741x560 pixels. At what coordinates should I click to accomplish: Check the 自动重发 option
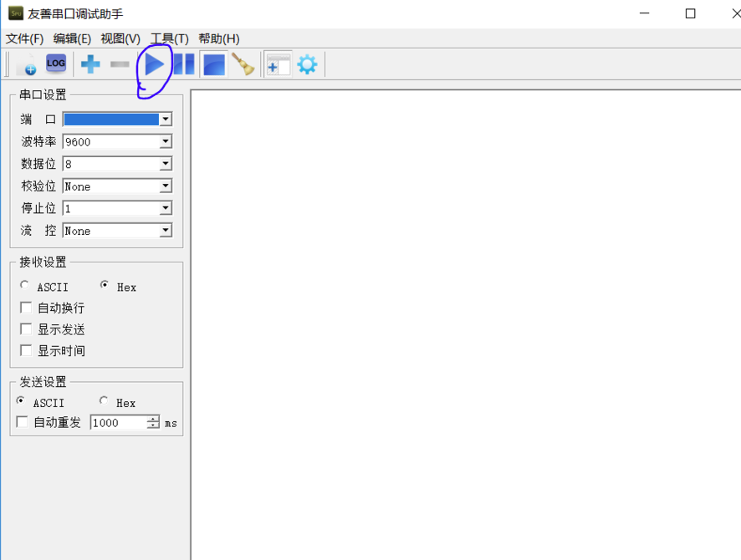(x=23, y=422)
